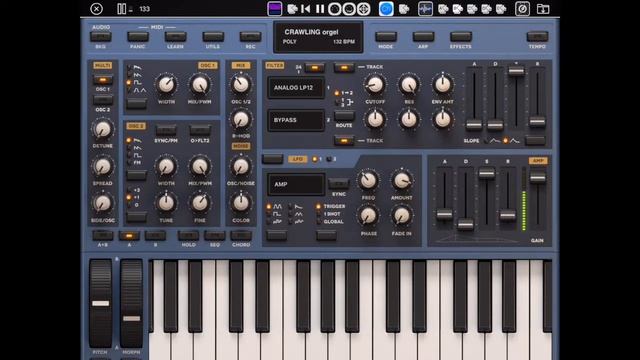This screenshot has height=360, width=640.
Task: Click the MORPH wheel
Action: tap(131, 304)
